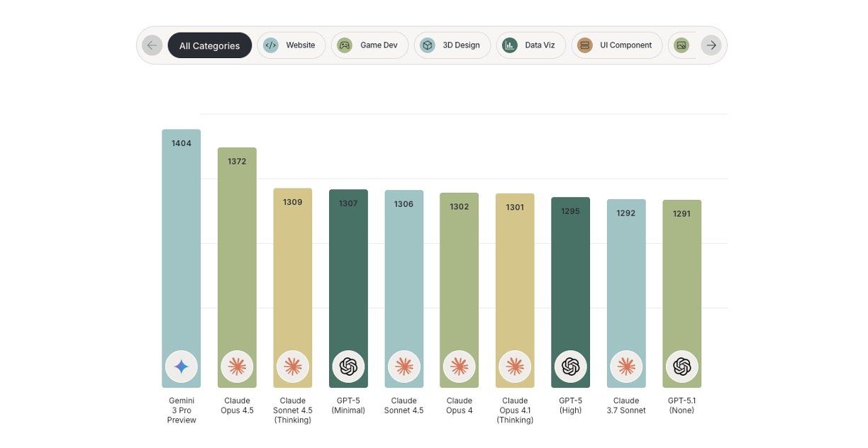
Task: Click the Gemini logo on the first bar
Action: [182, 366]
